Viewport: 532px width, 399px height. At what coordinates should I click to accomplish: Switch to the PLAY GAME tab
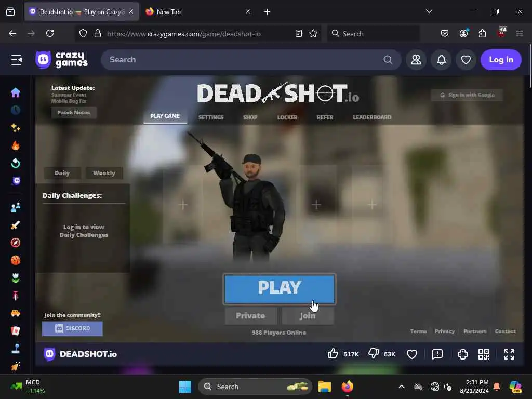click(x=165, y=116)
